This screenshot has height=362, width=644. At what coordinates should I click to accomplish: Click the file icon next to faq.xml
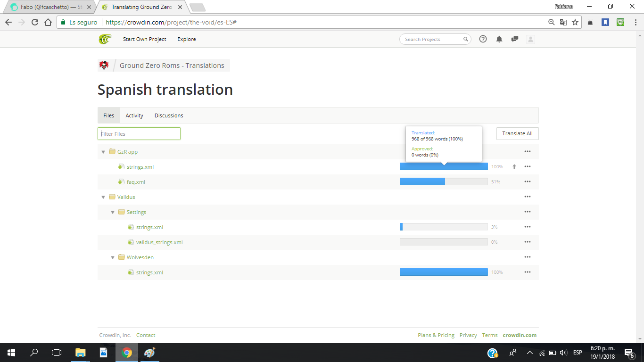pos(121,182)
